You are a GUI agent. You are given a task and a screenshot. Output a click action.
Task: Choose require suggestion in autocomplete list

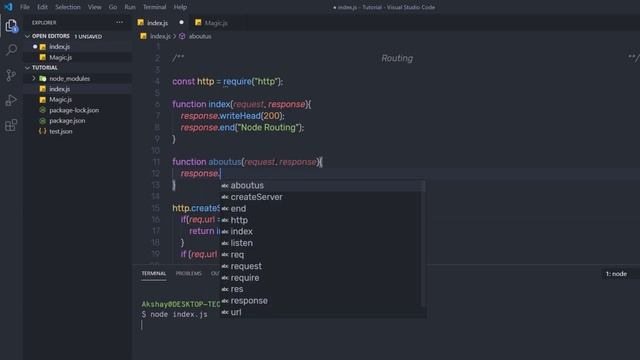pyautogui.click(x=322, y=278)
